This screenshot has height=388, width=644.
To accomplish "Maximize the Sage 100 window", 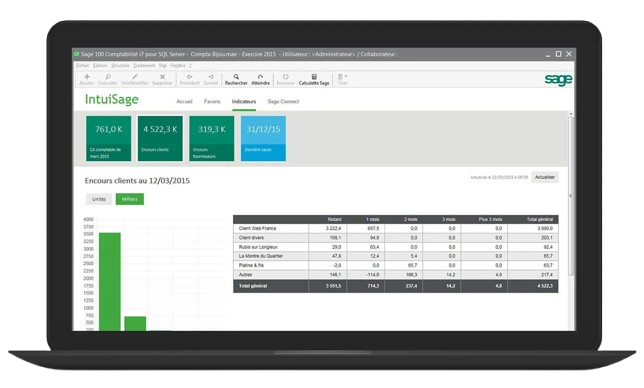I will [x=558, y=54].
